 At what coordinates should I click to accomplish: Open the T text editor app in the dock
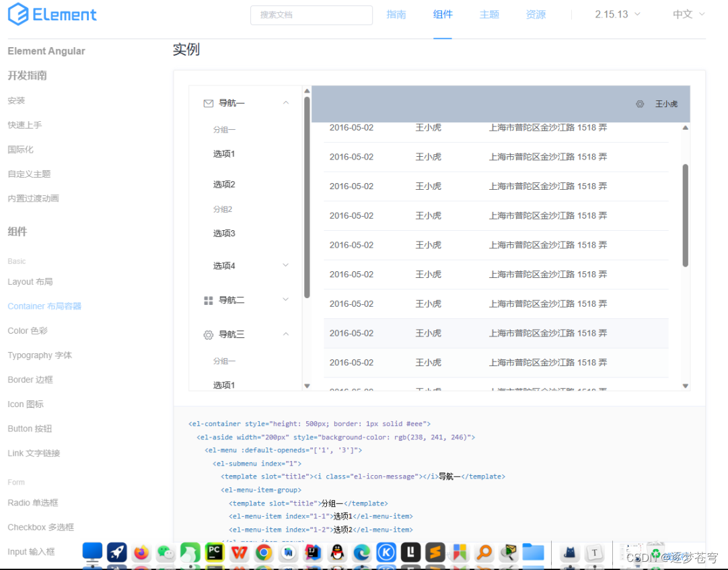[594, 553]
